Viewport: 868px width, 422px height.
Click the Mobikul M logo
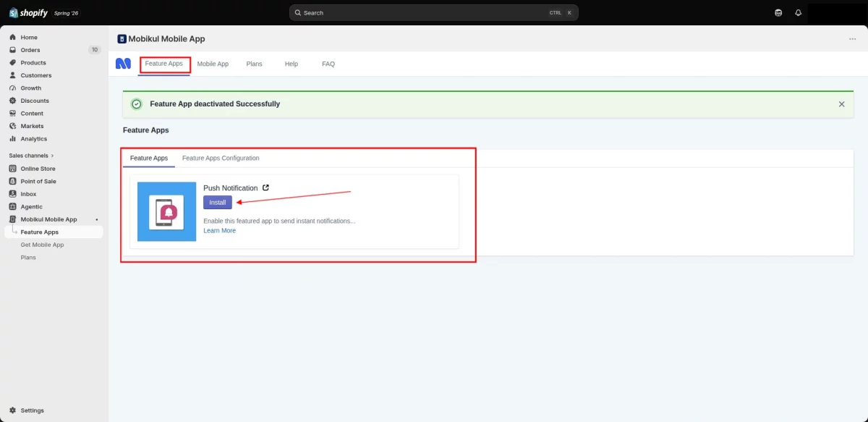click(x=124, y=64)
